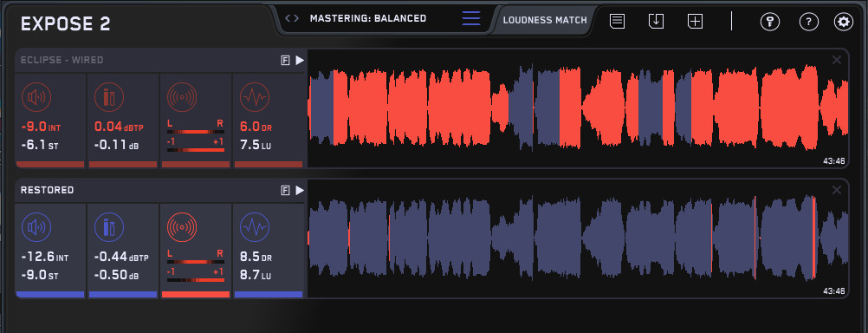Viewport: 868px width, 333px height.
Task: Remove the Restored track with its X
Action: [837, 190]
